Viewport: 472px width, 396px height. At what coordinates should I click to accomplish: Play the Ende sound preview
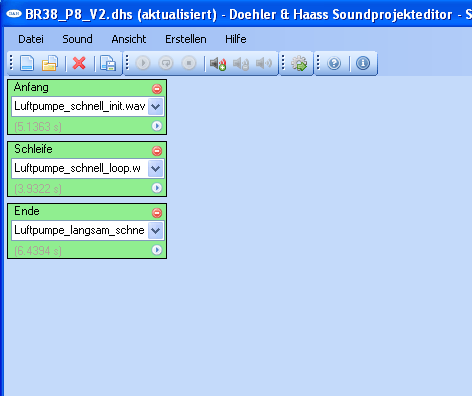pyautogui.click(x=157, y=250)
